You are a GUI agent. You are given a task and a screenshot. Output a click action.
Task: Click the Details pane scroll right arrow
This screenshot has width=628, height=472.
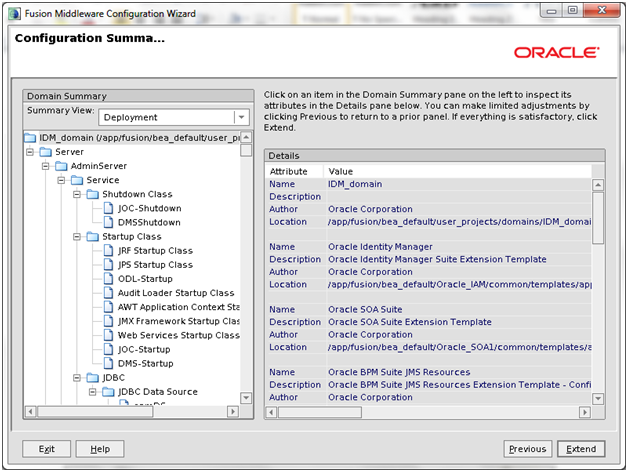click(x=585, y=412)
